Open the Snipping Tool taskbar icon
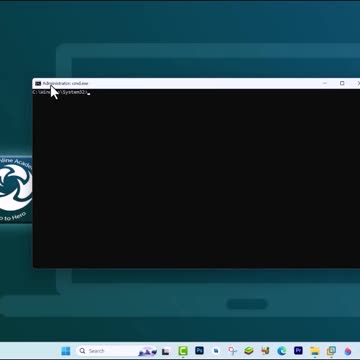360x360 pixels. [232, 351]
